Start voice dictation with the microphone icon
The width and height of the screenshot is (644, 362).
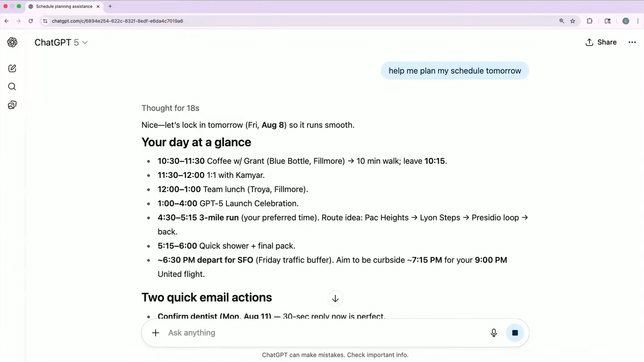tap(494, 333)
